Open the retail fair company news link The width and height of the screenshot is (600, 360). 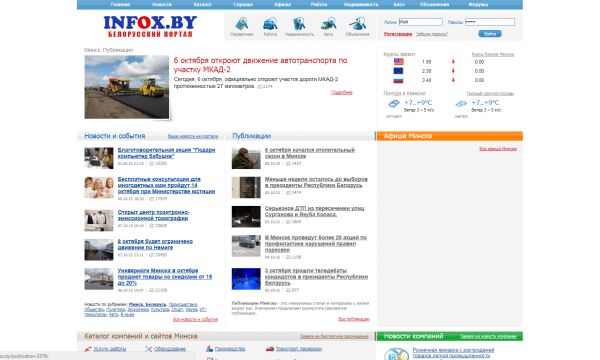[x=453, y=353]
